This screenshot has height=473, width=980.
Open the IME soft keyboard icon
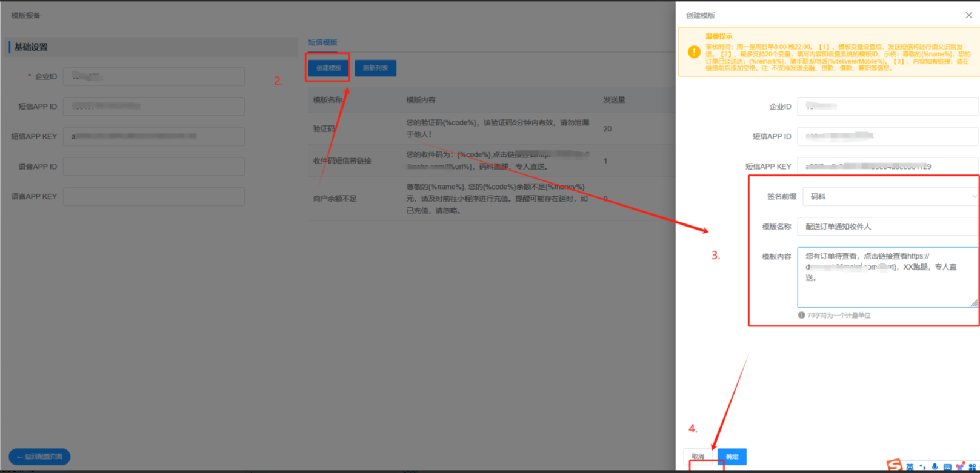click(x=947, y=467)
